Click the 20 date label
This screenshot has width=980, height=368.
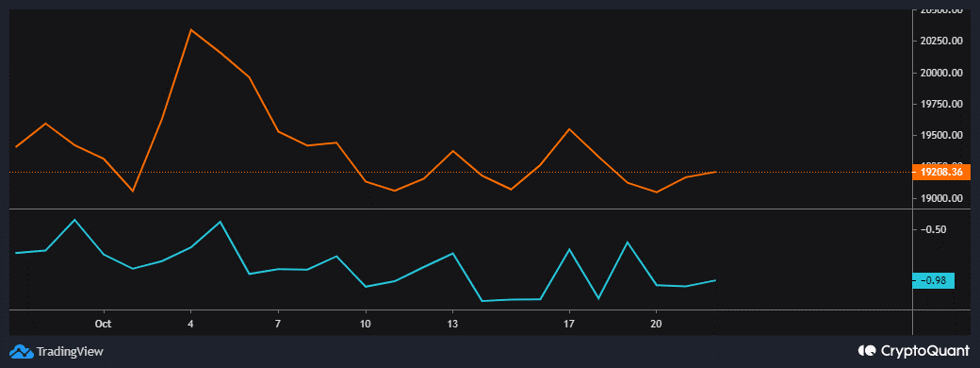click(656, 324)
